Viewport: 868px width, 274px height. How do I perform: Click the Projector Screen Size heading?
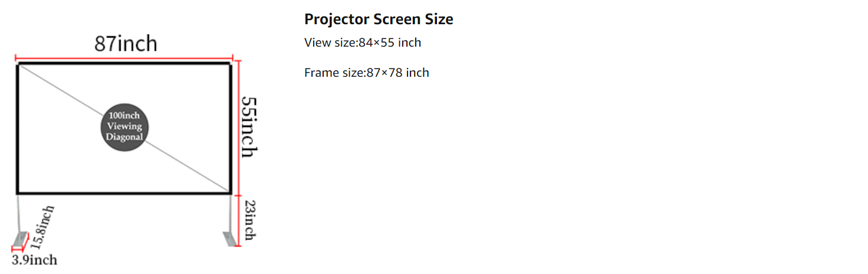tap(379, 19)
